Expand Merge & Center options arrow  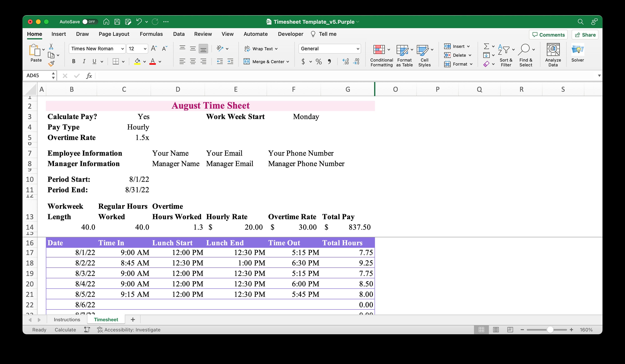coord(288,62)
